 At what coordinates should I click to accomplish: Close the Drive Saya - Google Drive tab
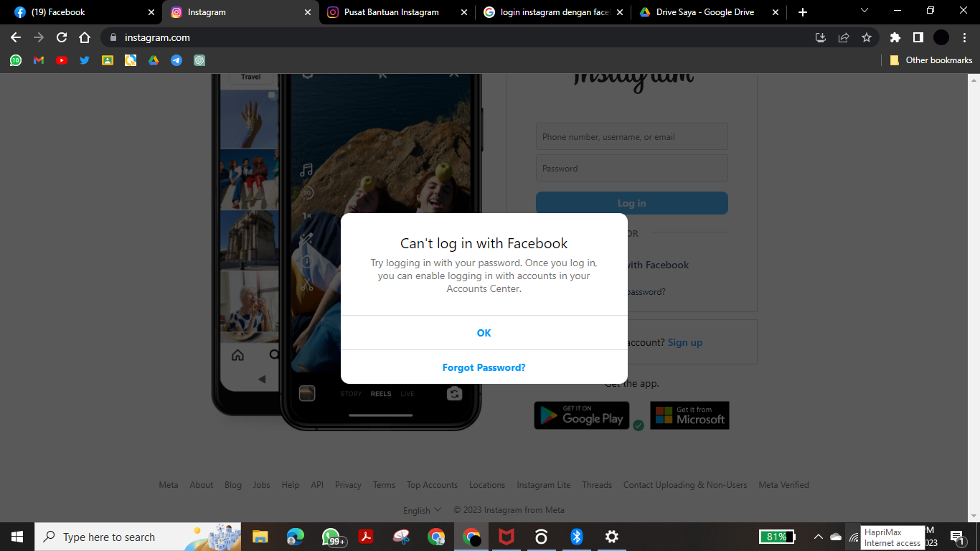click(x=776, y=12)
